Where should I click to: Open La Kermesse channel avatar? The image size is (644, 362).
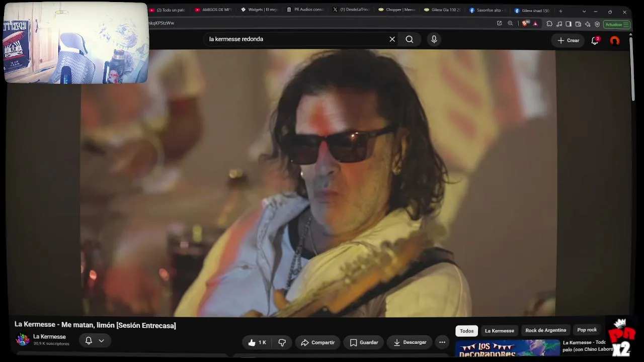[x=23, y=340]
